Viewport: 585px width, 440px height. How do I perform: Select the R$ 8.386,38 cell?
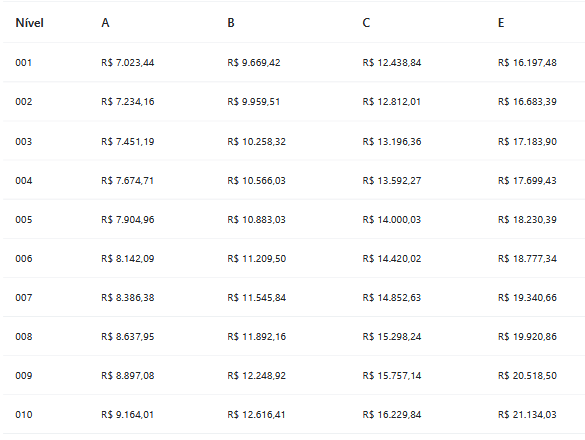click(128, 298)
